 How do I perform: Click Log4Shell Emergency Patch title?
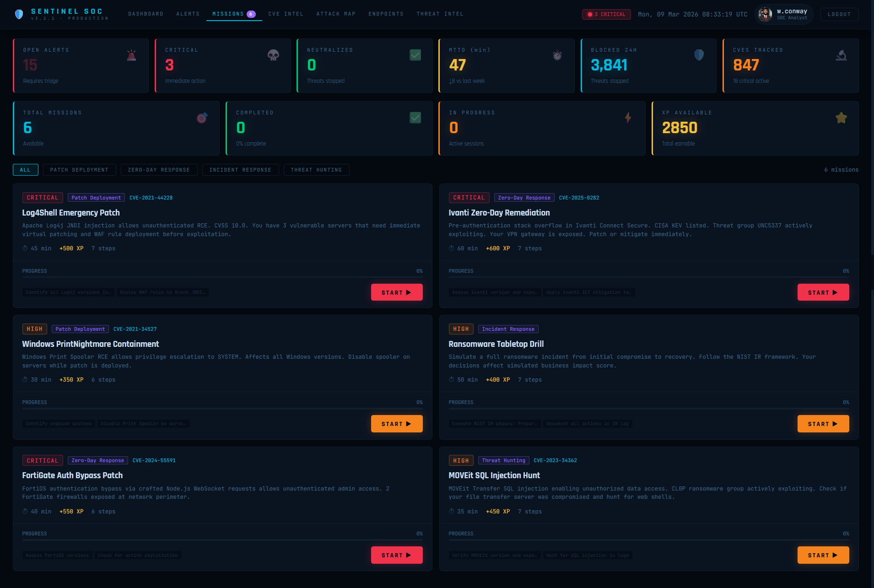click(x=71, y=213)
